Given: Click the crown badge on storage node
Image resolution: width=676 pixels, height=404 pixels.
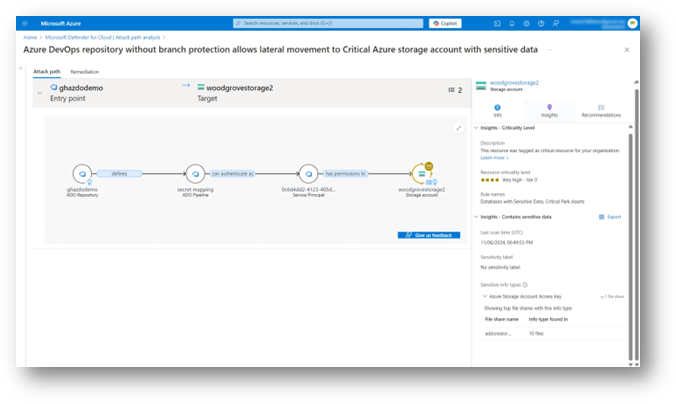Looking at the screenshot, I should [429, 166].
